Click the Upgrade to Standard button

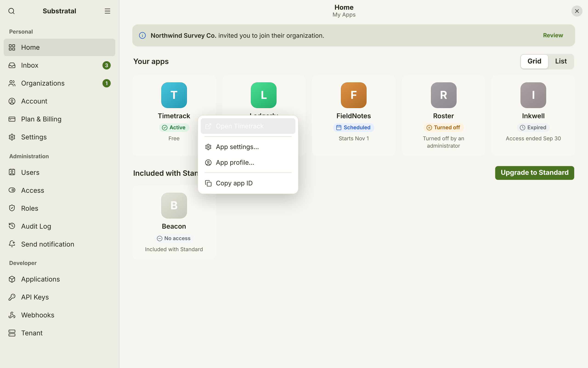click(534, 173)
